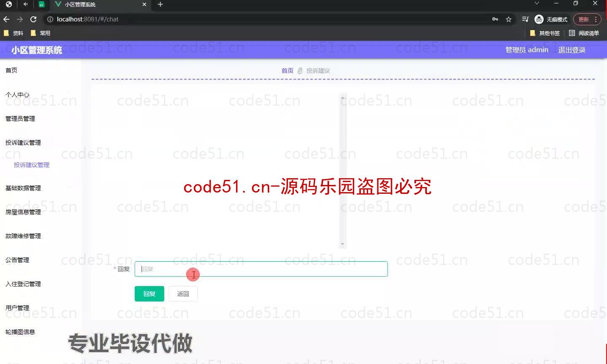Open a new browser tab
The width and height of the screenshot is (607, 364).
[160, 4]
